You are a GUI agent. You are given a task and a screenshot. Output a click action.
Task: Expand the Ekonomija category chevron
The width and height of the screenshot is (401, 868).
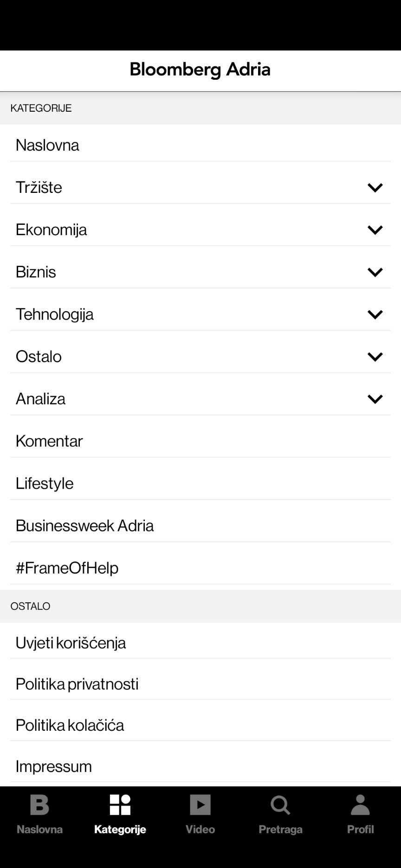click(375, 230)
